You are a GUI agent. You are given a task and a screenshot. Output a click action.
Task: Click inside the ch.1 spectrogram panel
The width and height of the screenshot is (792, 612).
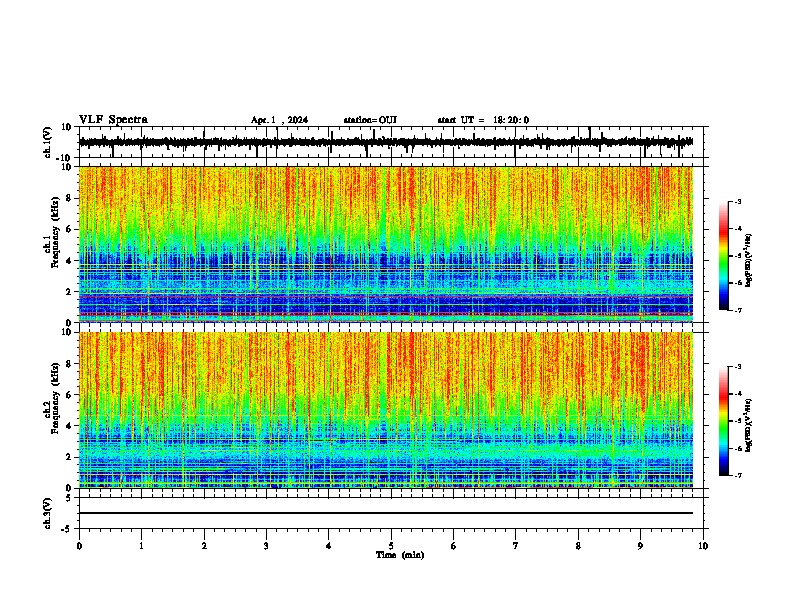point(385,244)
